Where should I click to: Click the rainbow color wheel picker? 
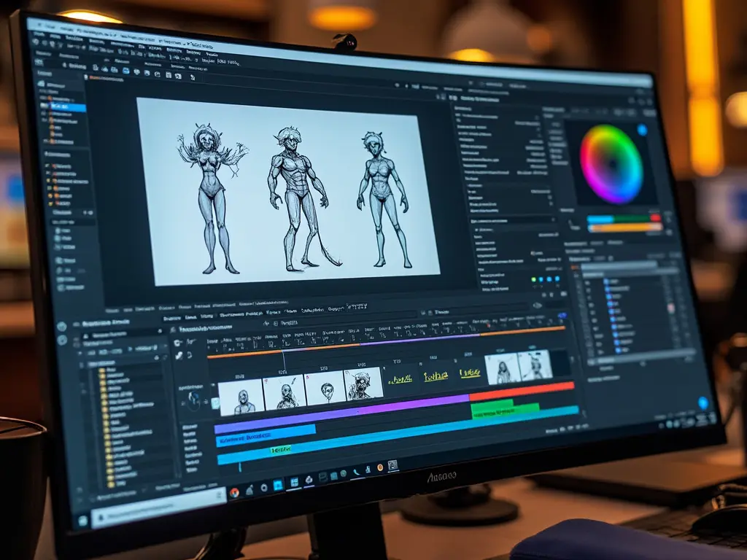tap(611, 163)
